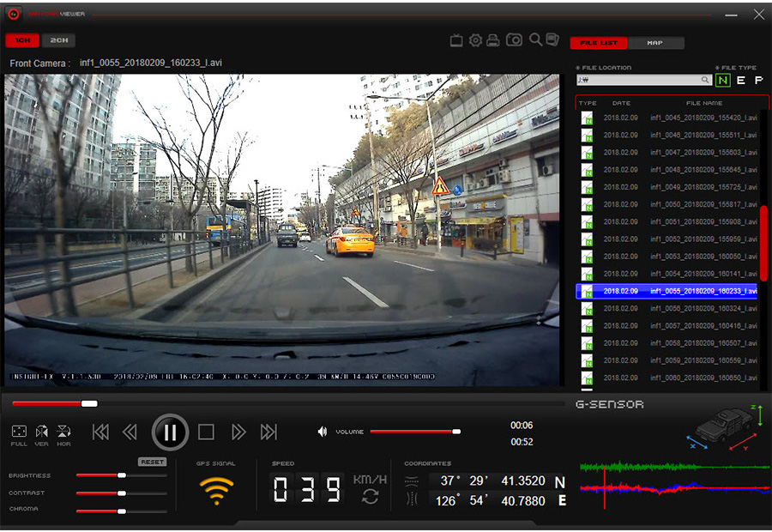Flip video vertically with VER icon

(x=41, y=432)
